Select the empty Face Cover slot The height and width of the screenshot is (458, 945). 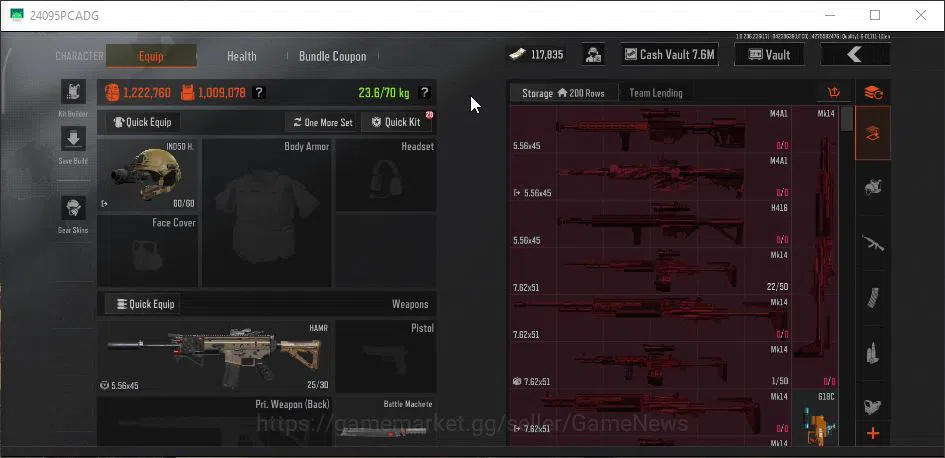(148, 251)
